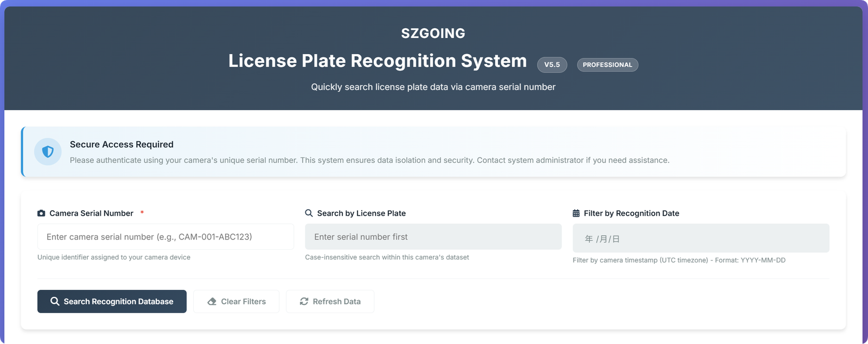
Task: Click the magnifier icon in the Search Recognition Database button
Action: click(x=55, y=302)
